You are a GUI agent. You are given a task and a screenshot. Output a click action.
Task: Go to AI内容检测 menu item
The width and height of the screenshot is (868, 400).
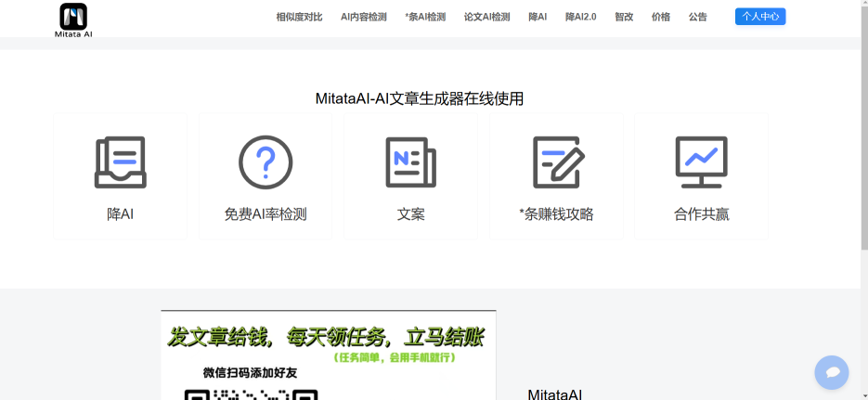pyautogui.click(x=364, y=17)
